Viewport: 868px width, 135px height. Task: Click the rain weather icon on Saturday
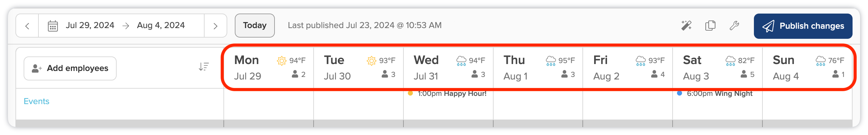point(730,61)
